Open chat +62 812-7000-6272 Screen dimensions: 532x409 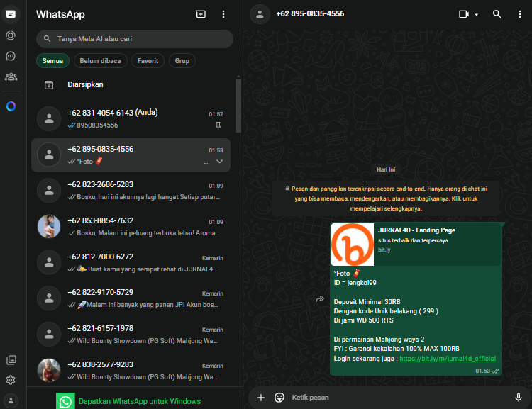coord(131,263)
